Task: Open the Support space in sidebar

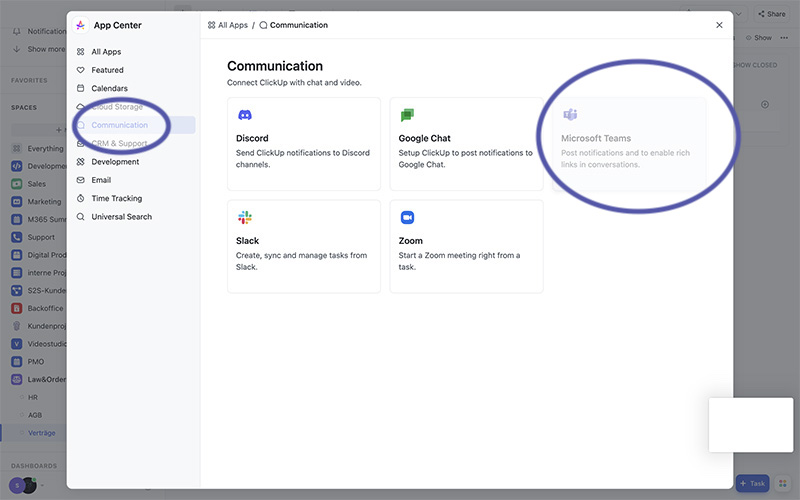Action: [x=41, y=237]
